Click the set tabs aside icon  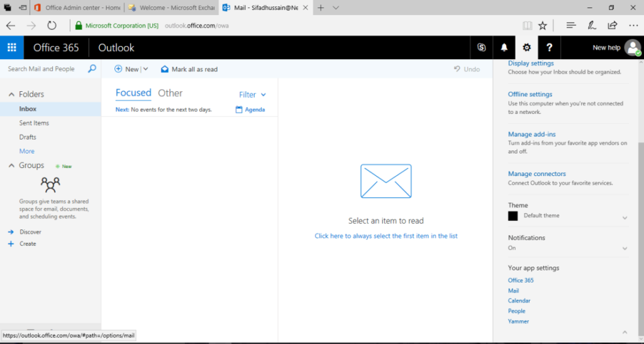23,8
